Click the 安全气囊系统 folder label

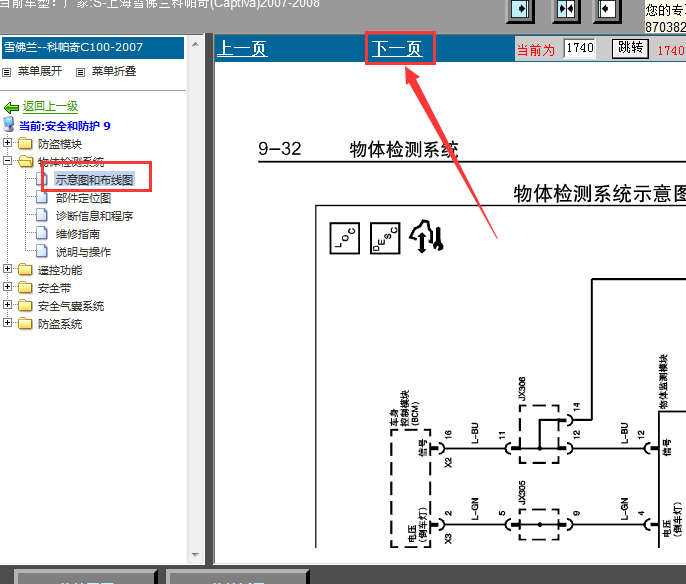71,306
